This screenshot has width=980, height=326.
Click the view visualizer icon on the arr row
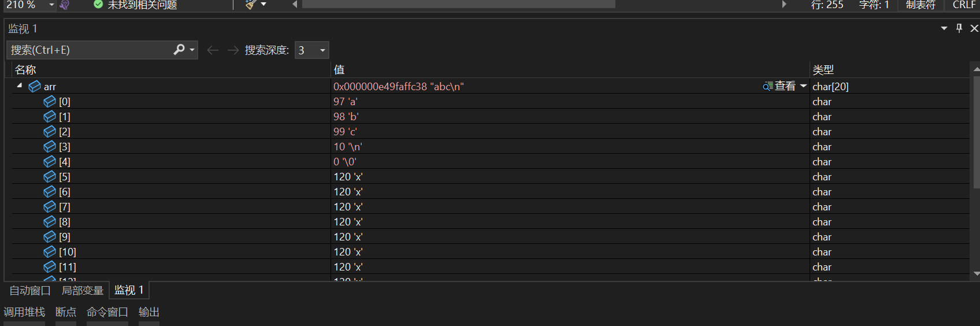768,87
